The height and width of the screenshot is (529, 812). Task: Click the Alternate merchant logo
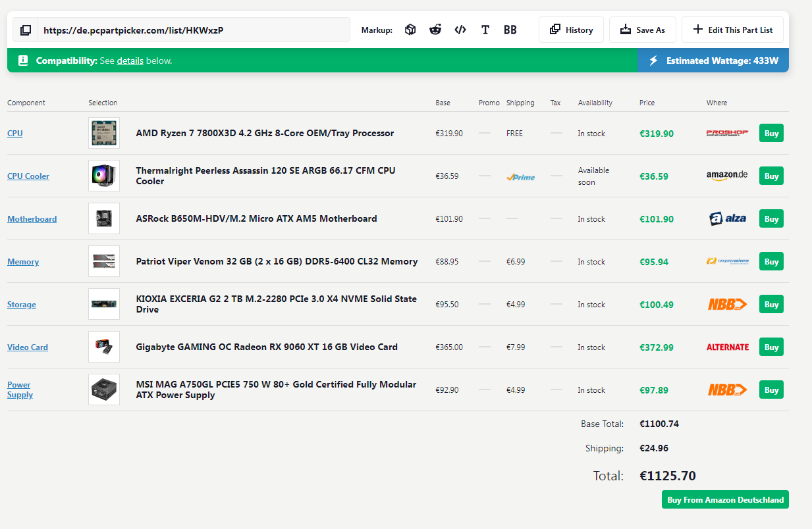[x=727, y=347]
